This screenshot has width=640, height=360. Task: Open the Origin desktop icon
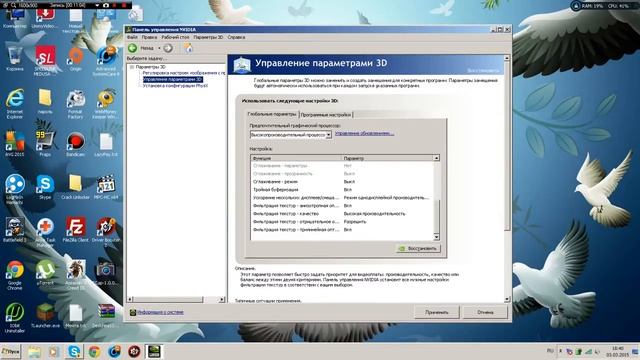75,59
